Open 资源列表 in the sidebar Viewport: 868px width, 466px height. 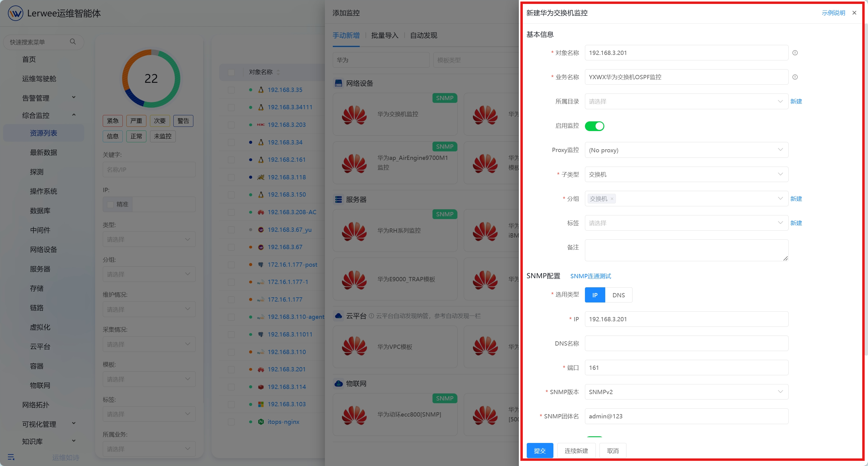coord(43,133)
